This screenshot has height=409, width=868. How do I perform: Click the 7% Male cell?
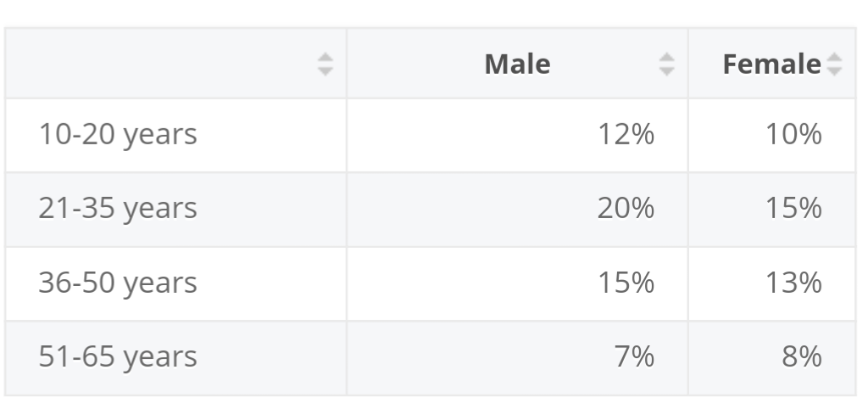pos(518,358)
